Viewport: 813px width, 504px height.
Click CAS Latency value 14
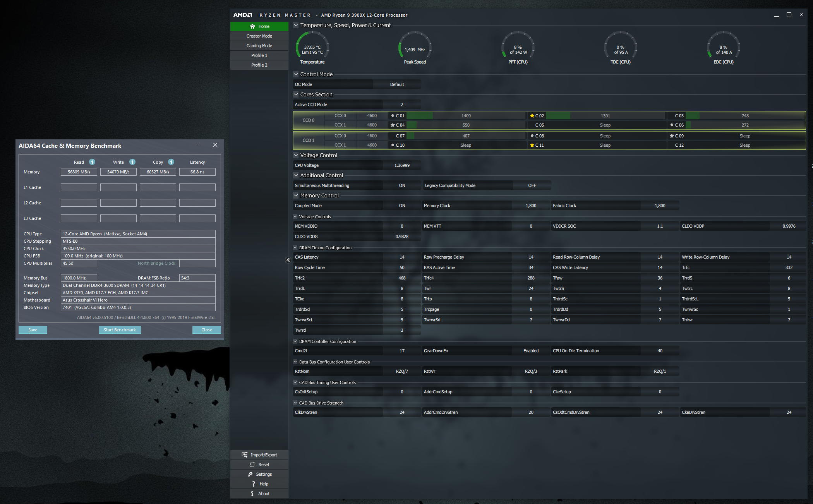pyautogui.click(x=402, y=257)
